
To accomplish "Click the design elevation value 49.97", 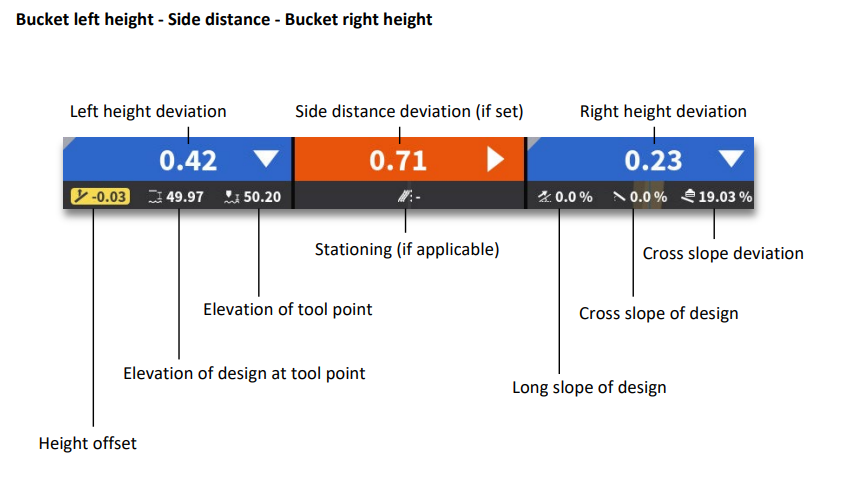I will click(185, 197).
